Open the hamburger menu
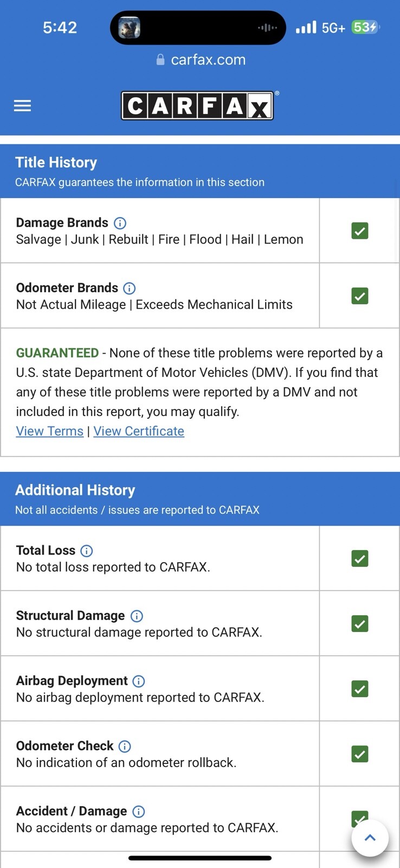400x868 pixels. (x=22, y=106)
